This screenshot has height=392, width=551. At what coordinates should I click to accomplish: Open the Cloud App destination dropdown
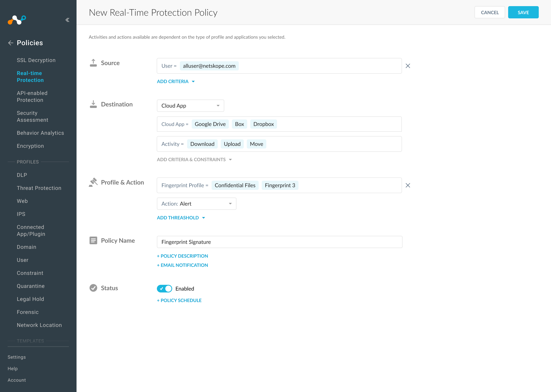pyautogui.click(x=190, y=106)
